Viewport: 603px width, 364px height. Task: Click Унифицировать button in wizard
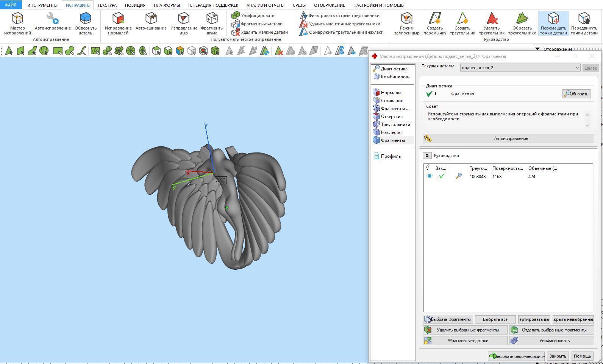tap(551, 341)
